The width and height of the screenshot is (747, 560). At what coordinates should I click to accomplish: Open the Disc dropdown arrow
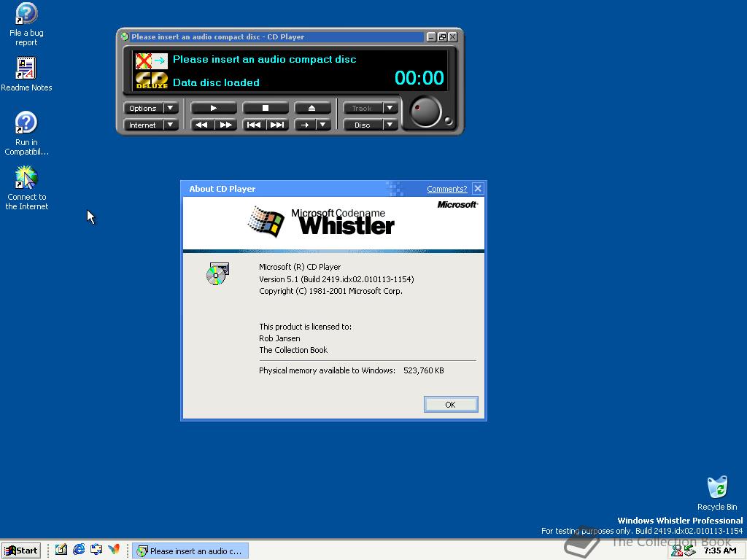(x=390, y=125)
